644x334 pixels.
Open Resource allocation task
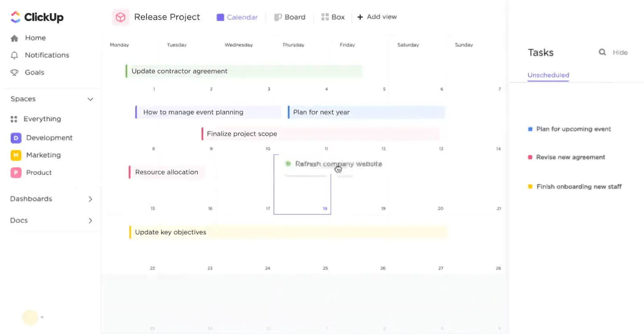pos(167,172)
